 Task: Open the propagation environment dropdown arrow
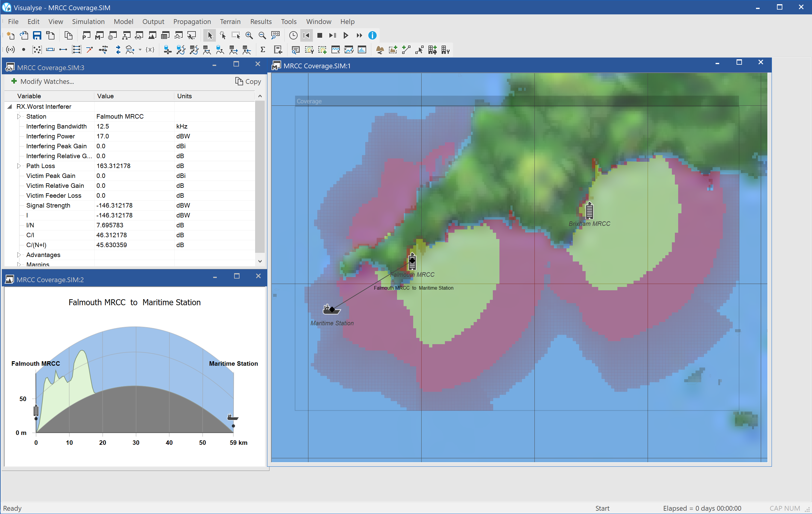click(140, 50)
